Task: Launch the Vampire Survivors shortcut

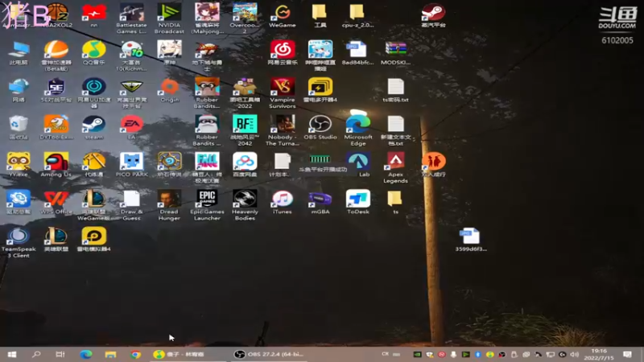Action: (283, 93)
